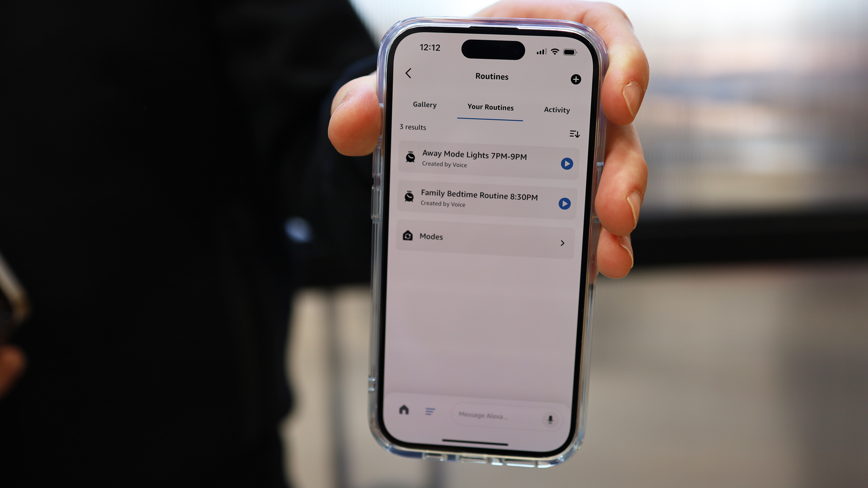Screen dimensions: 868x488
Task: Tap the play button for Family Bedtime Routine
Action: coord(565,204)
